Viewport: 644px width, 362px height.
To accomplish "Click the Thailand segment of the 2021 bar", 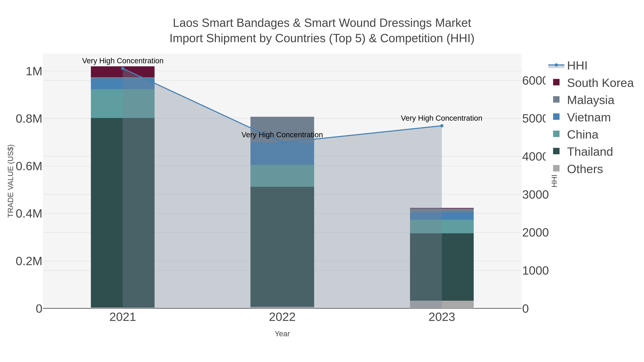I will pyautogui.click(x=123, y=213).
